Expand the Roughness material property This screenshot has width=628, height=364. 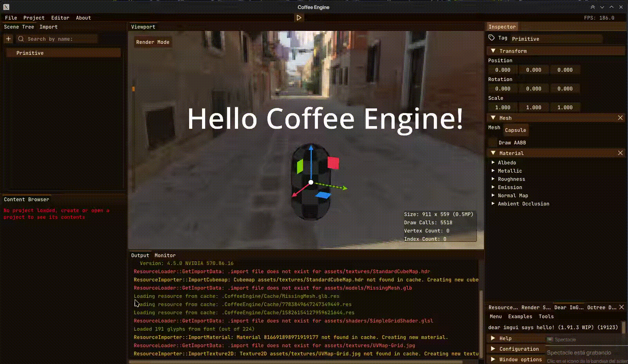coord(493,179)
